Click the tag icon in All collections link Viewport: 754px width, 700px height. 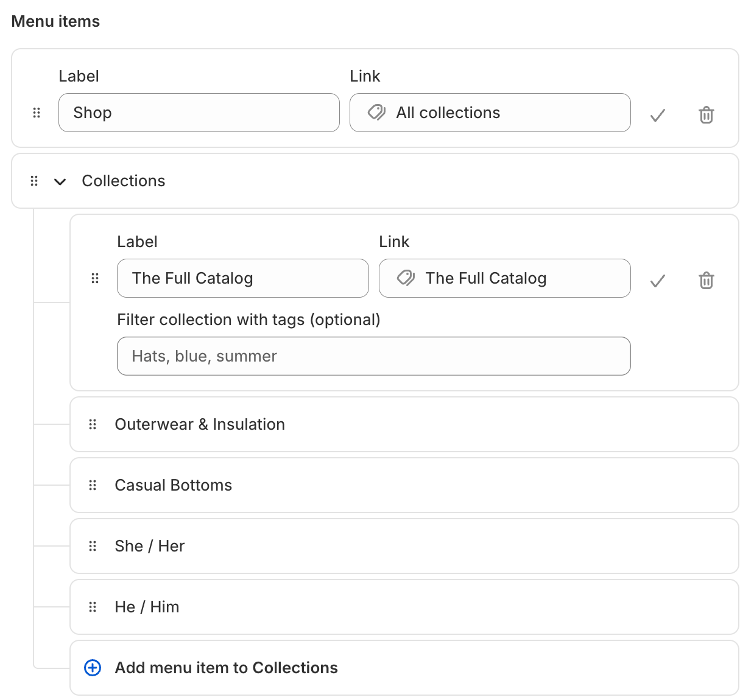tap(377, 113)
